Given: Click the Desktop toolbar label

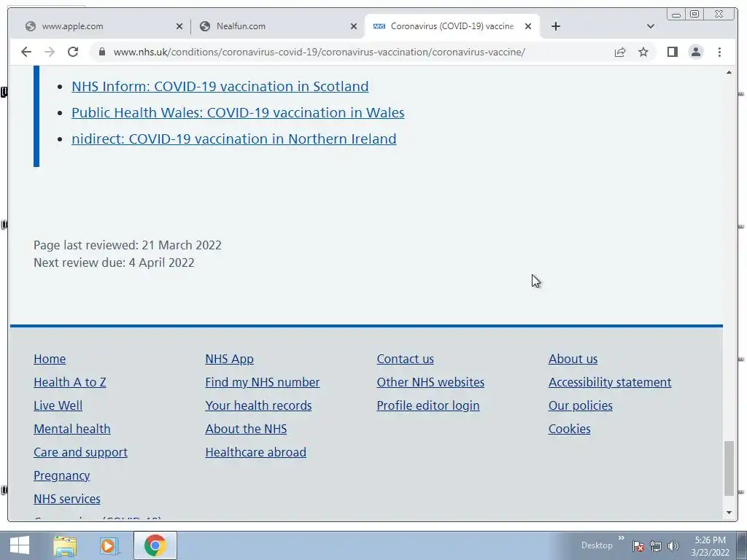Looking at the screenshot, I should (x=597, y=545).
